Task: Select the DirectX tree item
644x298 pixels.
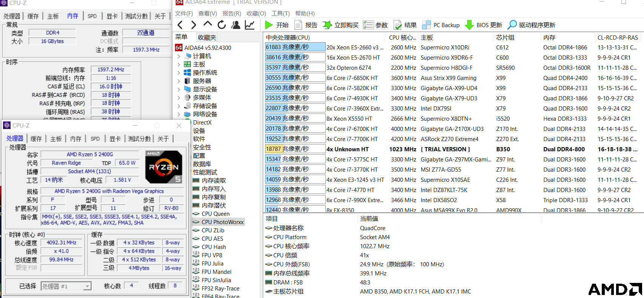Action: (202, 123)
